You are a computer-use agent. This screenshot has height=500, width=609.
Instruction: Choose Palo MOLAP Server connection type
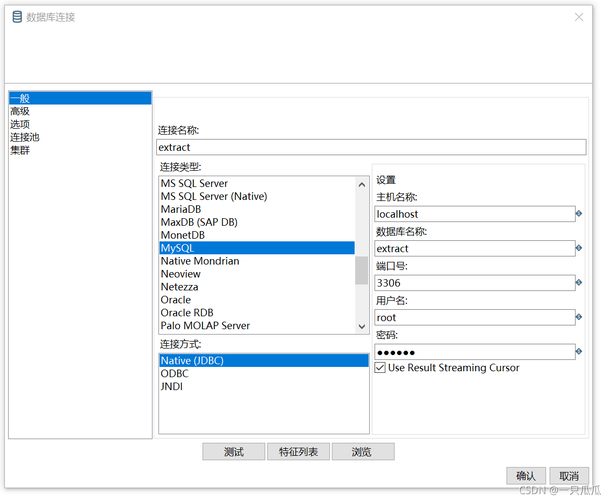[257, 326]
